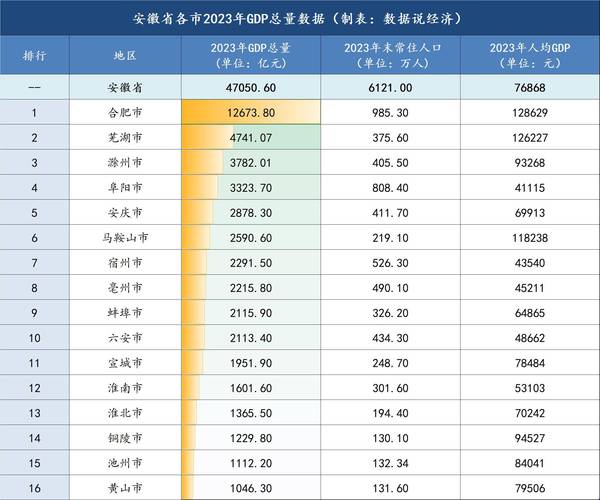Viewport: 600px width, 500px height.
Task: Select the 马鞍山市 cell
Action: point(125,238)
